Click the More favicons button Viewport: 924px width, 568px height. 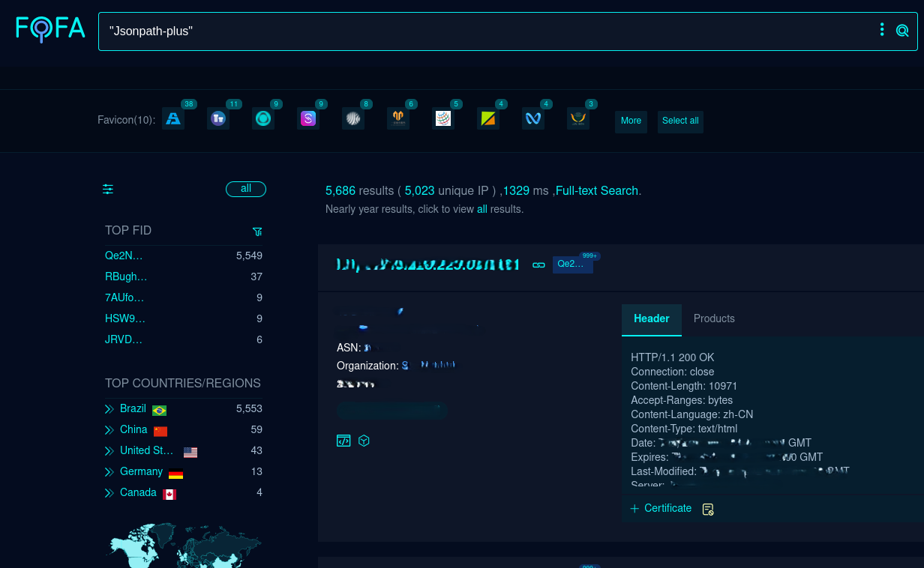(631, 121)
